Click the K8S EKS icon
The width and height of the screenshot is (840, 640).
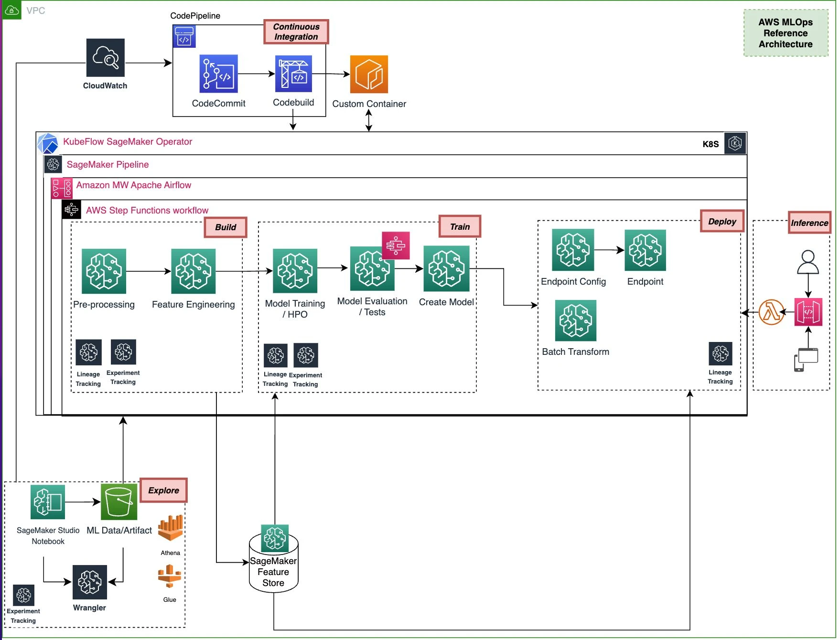pyautogui.click(x=735, y=143)
